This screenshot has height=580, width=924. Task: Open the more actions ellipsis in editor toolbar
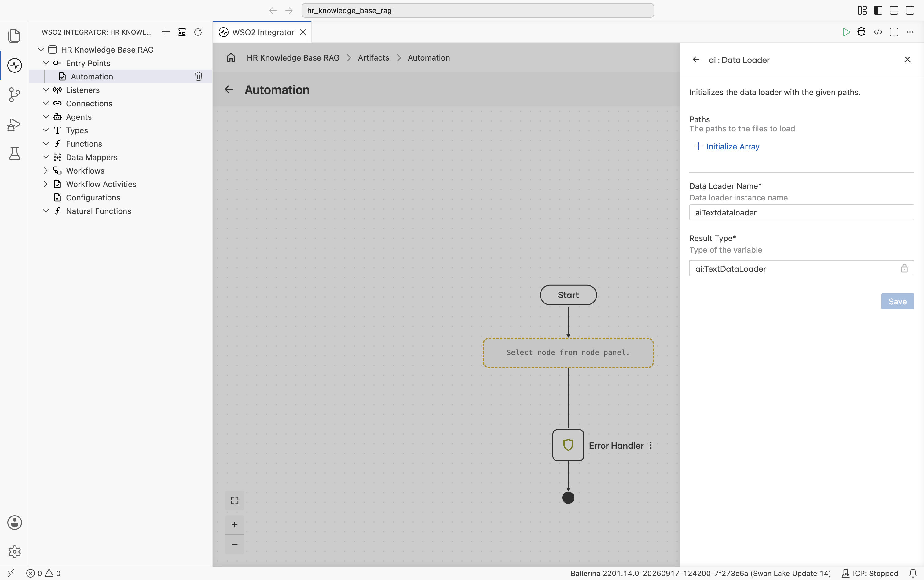910,32
